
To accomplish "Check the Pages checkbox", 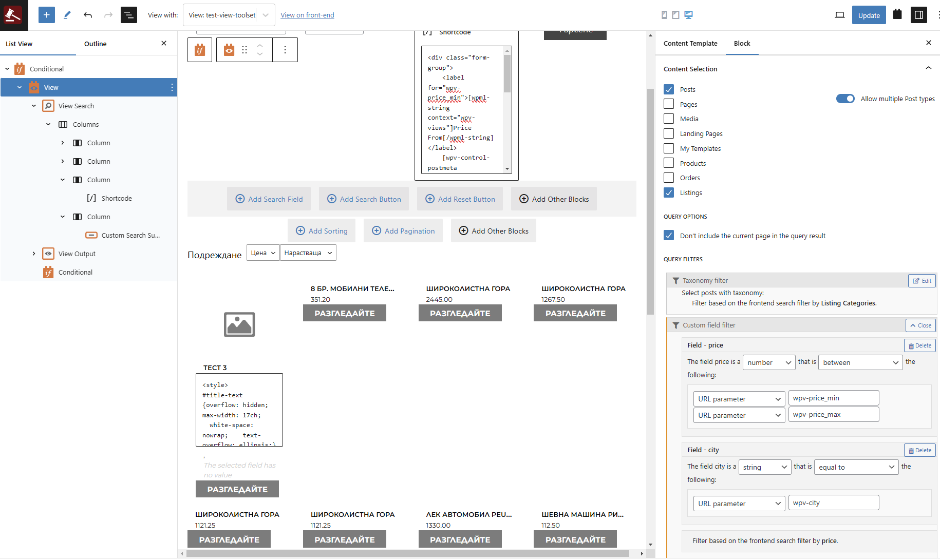I will (x=669, y=104).
